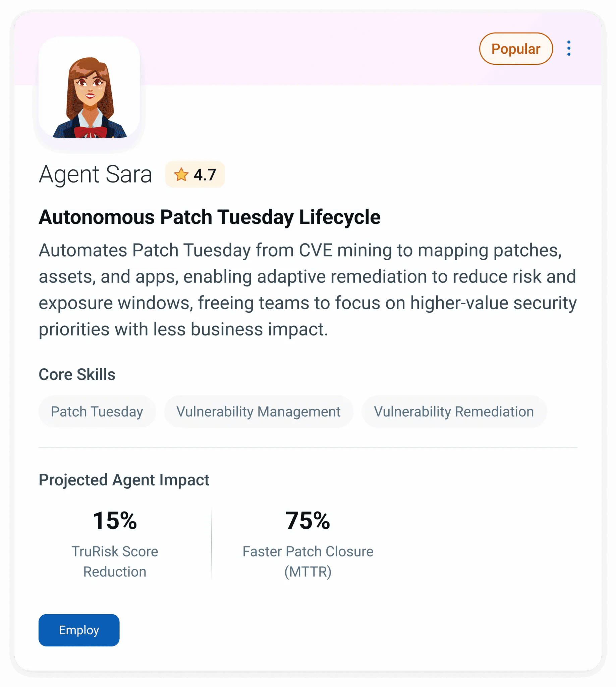Choose the Vulnerability Remediation skill chip
This screenshot has height=687, width=616.
coord(454,411)
